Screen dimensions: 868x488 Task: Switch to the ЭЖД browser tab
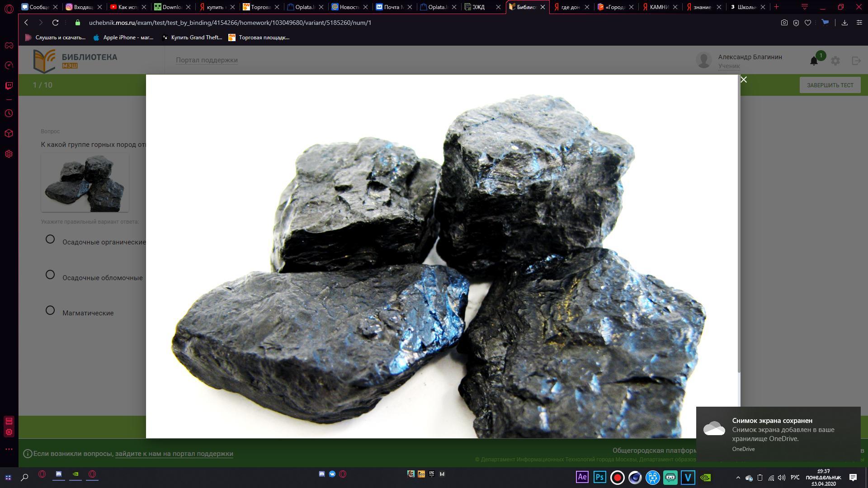tap(479, 7)
